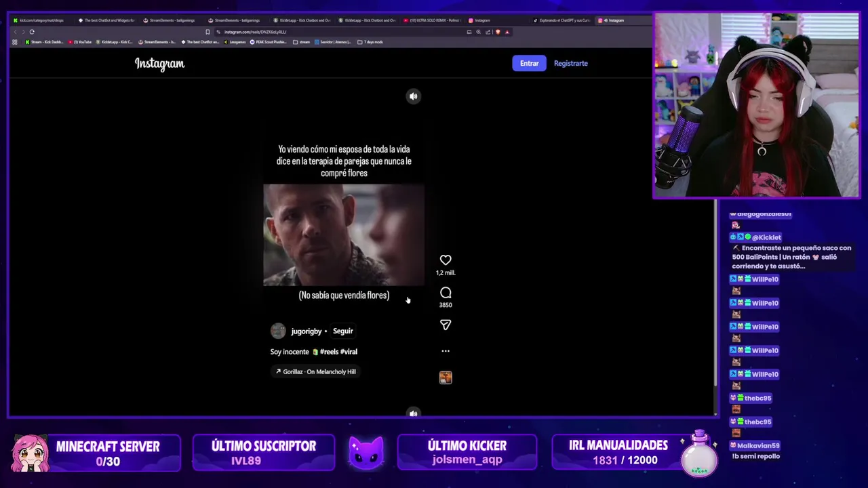Switch to the kick.com rust drops tab
This screenshot has width=868, height=488.
41,20
